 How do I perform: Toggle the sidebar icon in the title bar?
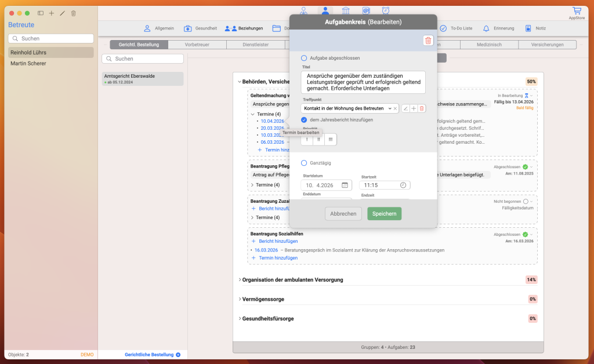coord(41,13)
